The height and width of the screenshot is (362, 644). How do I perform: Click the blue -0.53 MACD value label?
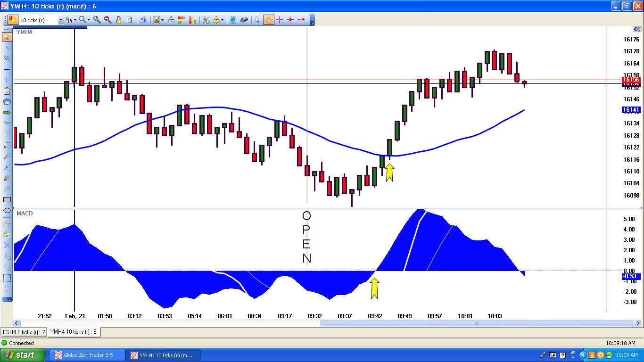(631, 277)
